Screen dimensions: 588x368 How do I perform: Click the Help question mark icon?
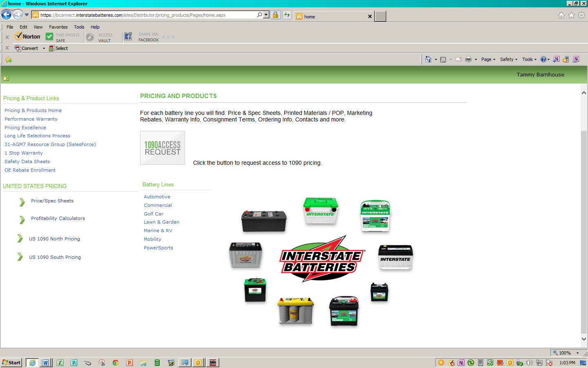pyautogui.click(x=543, y=59)
